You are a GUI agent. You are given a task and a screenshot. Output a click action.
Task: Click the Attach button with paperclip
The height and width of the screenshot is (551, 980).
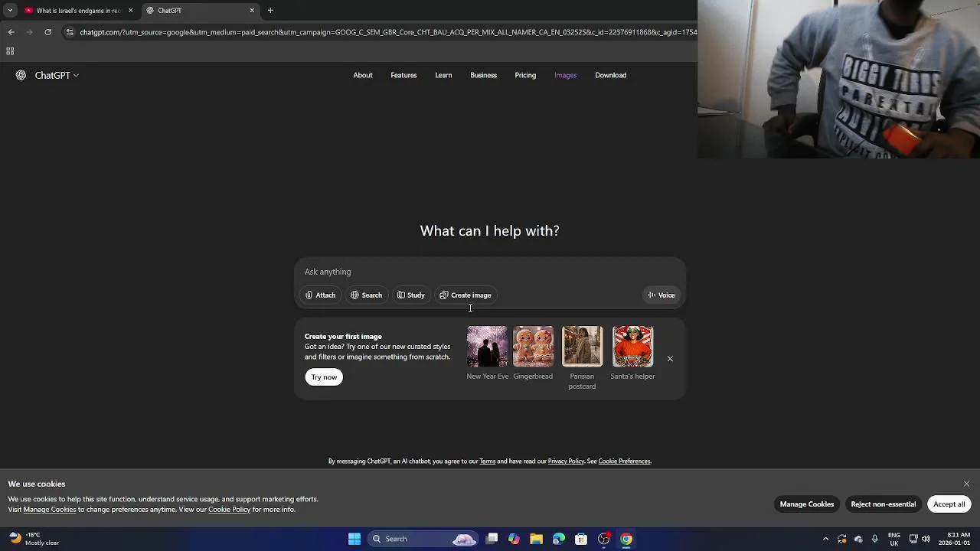coord(321,295)
